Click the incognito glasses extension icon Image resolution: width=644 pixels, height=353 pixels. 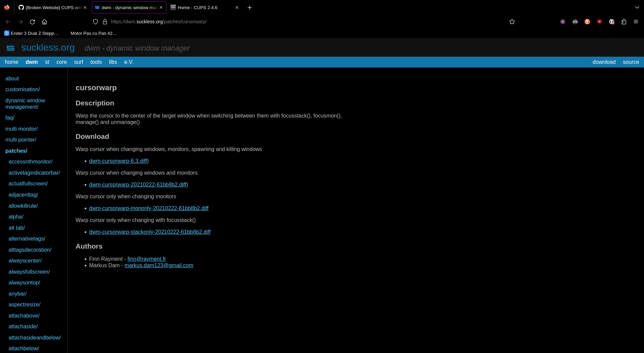coord(575,22)
